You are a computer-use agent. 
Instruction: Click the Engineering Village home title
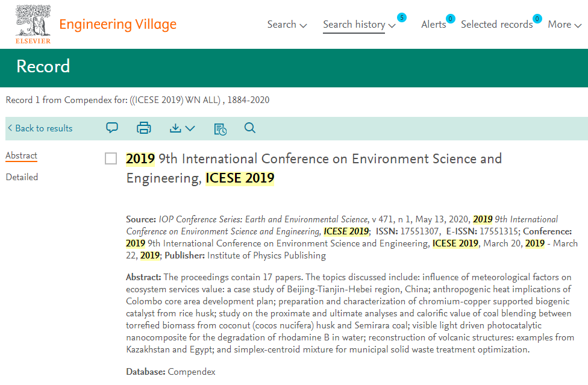(117, 24)
